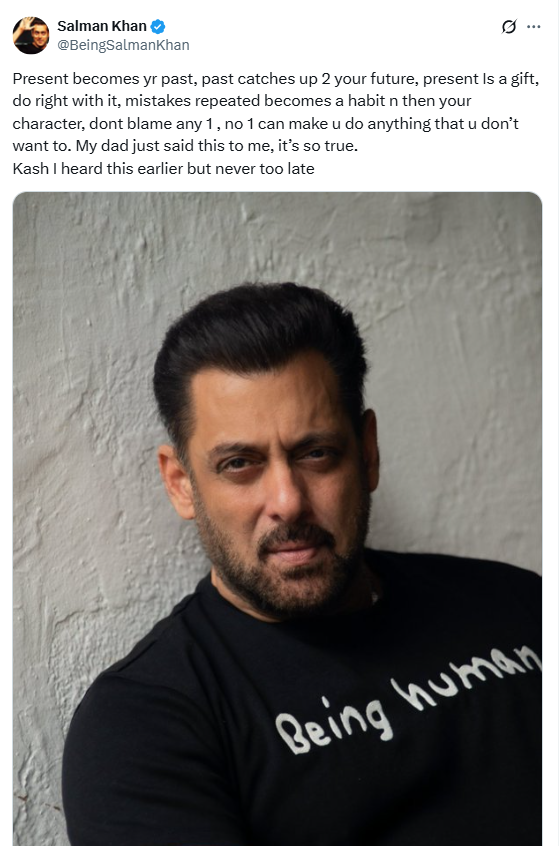
Task: Click the blue verified badge
Action: point(158,25)
